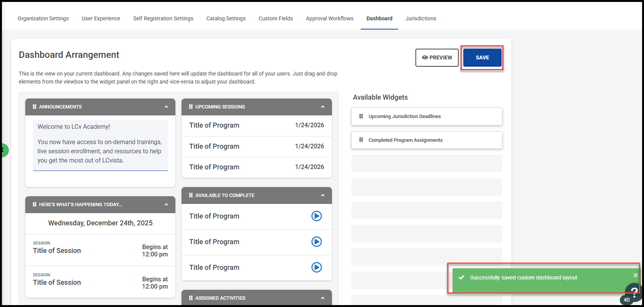Collapse the Upcoming Sessions widget
Screen dimensions: 644x307
pyautogui.click(x=323, y=107)
